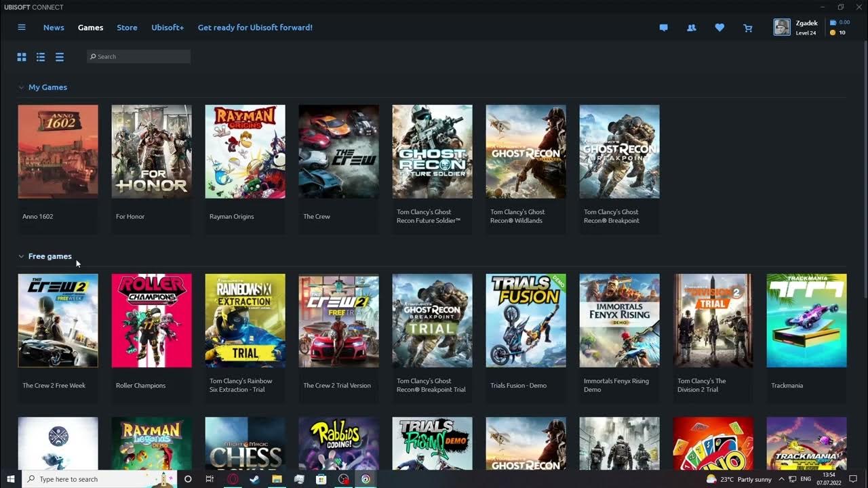Open Rabbids Coding cover

pyautogui.click(x=338, y=443)
